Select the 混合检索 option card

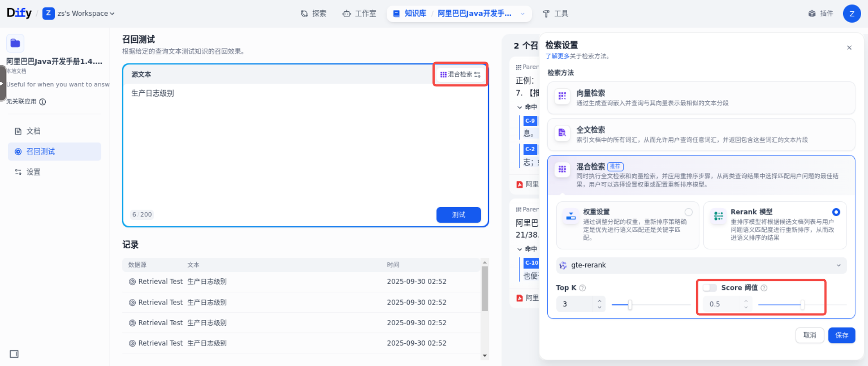coord(701,175)
